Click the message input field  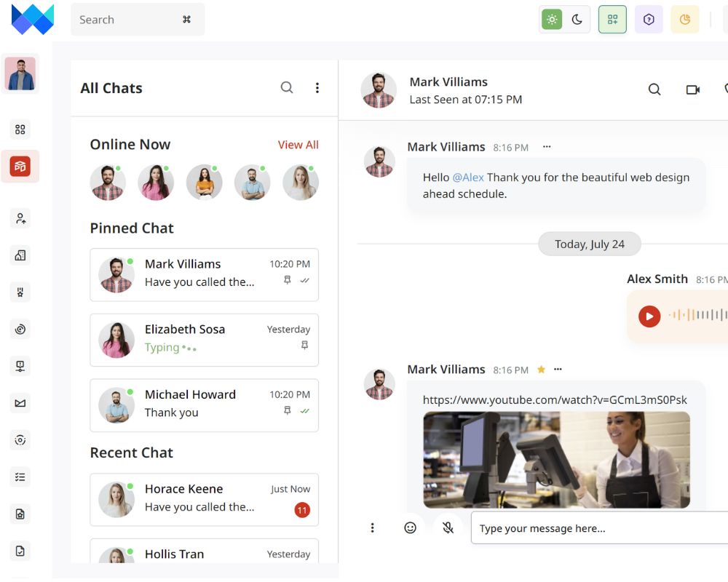[x=597, y=528]
